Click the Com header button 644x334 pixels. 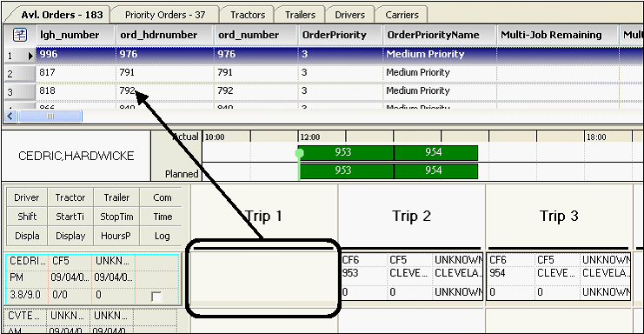pos(163,197)
